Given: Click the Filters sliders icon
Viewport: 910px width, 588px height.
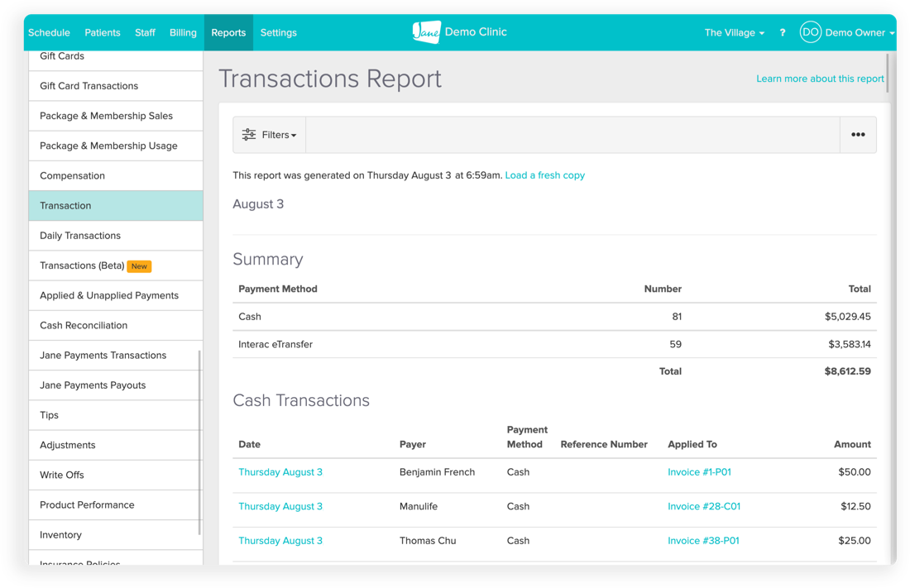Looking at the screenshot, I should tap(249, 135).
